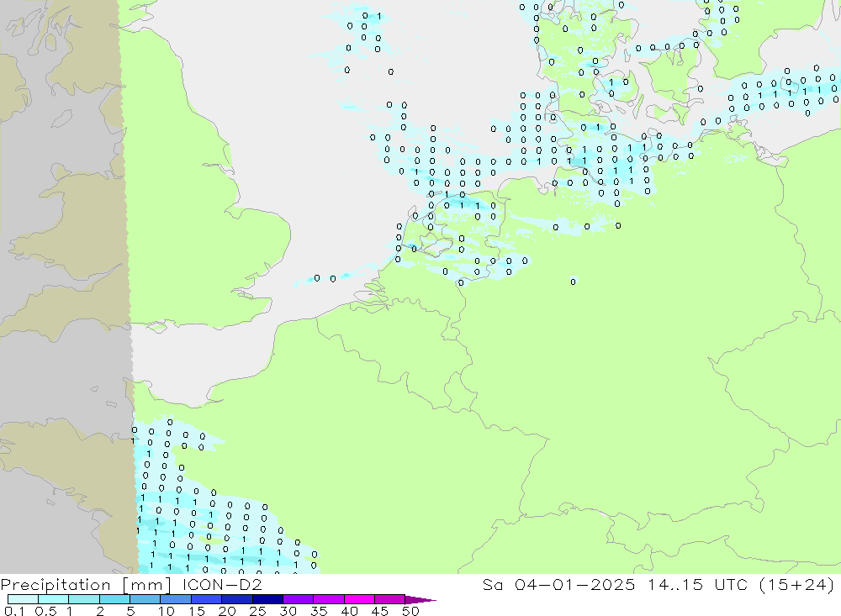The height and width of the screenshot is (616, 841).
Task: Click the 0.5–1 mm legend color swatch
Action: [54, 599]
